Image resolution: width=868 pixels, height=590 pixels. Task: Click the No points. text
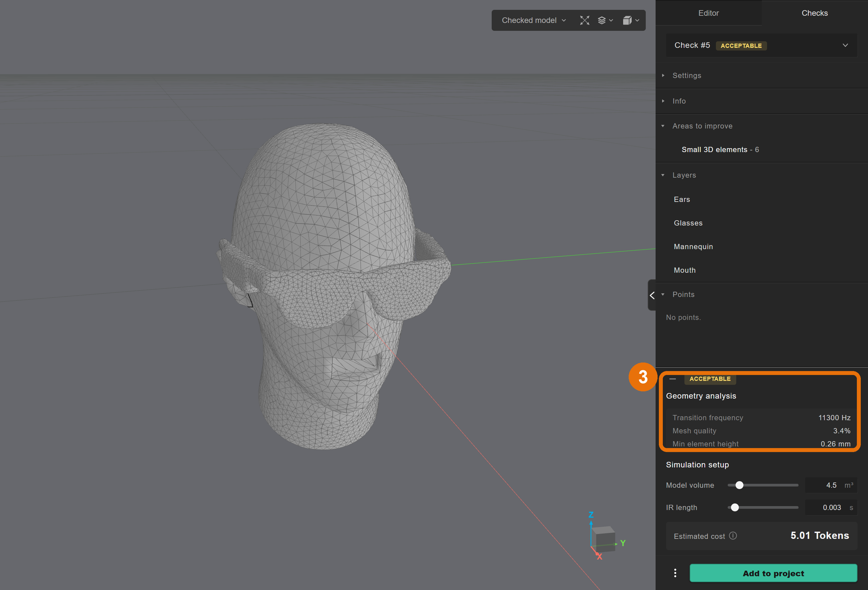click(x=683, y=317)
